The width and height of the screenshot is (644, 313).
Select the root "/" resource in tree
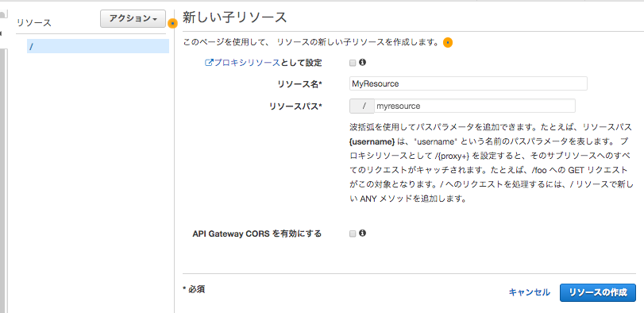[98, 46]
